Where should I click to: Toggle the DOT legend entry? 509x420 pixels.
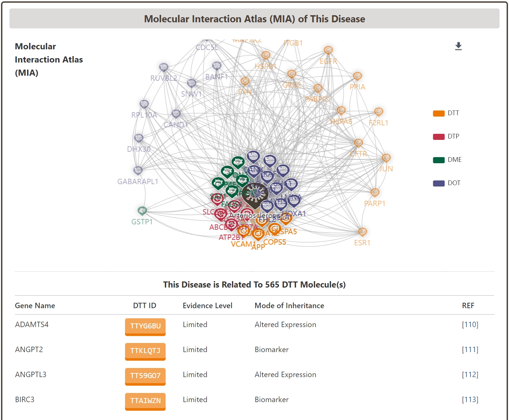click(438, 183)
